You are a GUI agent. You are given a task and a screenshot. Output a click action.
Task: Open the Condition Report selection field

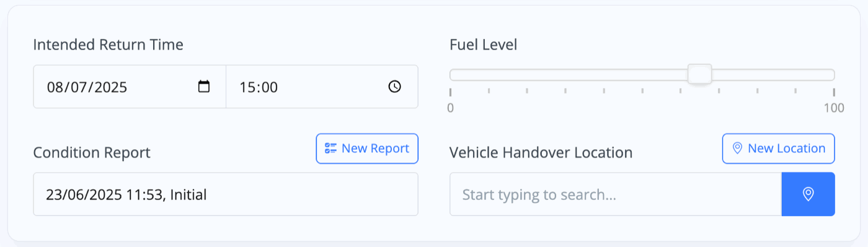coord(226,194)
